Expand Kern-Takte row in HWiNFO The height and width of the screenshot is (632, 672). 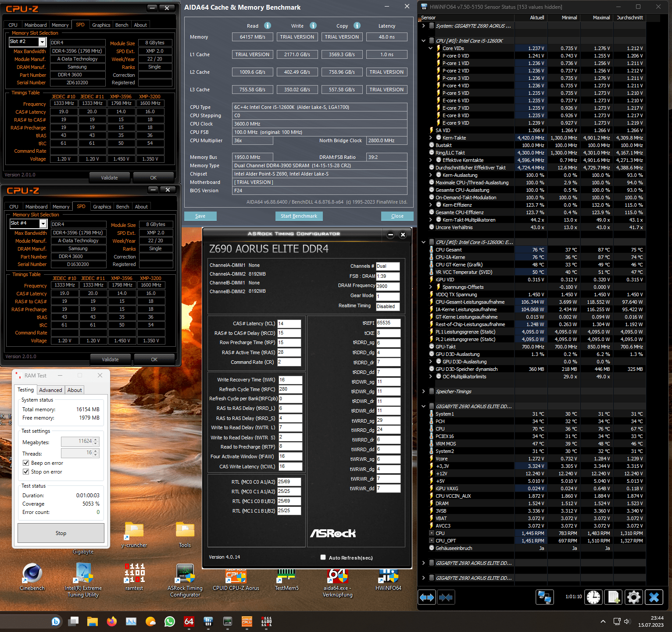pyautogui.click(x=431, y=138)
